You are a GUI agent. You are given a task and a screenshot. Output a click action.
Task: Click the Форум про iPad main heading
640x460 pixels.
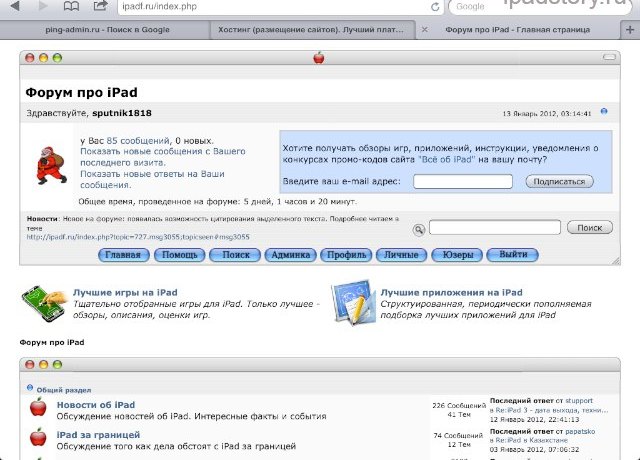pyautogui.click(x=82, y=93)
